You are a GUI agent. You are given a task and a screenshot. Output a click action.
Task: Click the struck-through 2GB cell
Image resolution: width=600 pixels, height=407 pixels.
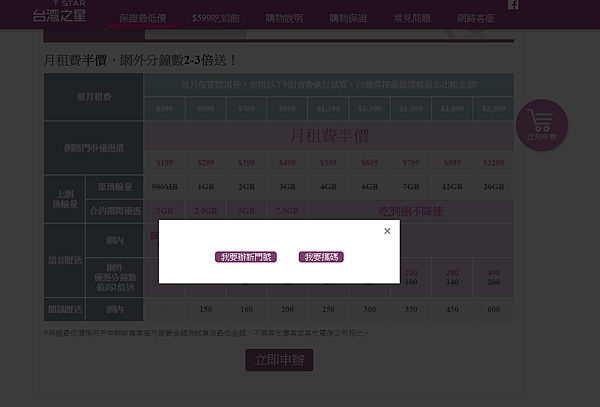pos(246,187)
